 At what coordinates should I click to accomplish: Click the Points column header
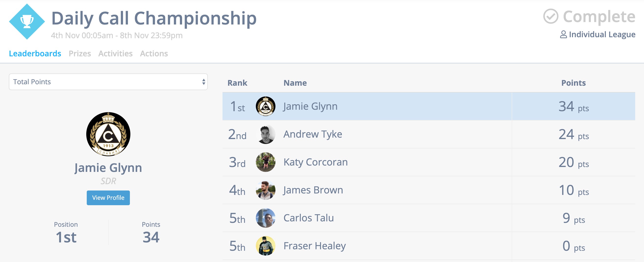[x=573, y=83]
